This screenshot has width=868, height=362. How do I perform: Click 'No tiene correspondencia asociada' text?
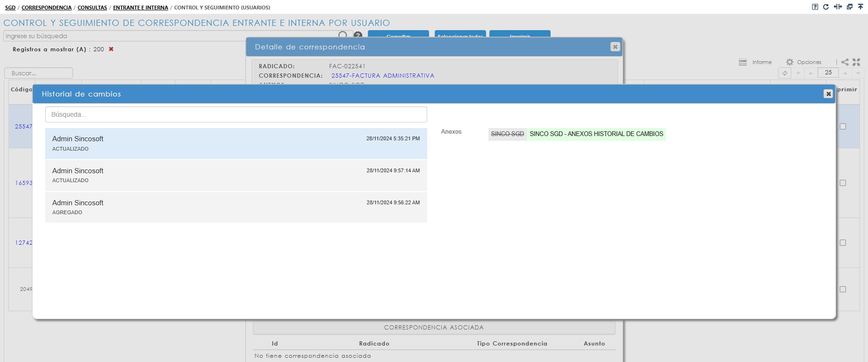point(313,356)
